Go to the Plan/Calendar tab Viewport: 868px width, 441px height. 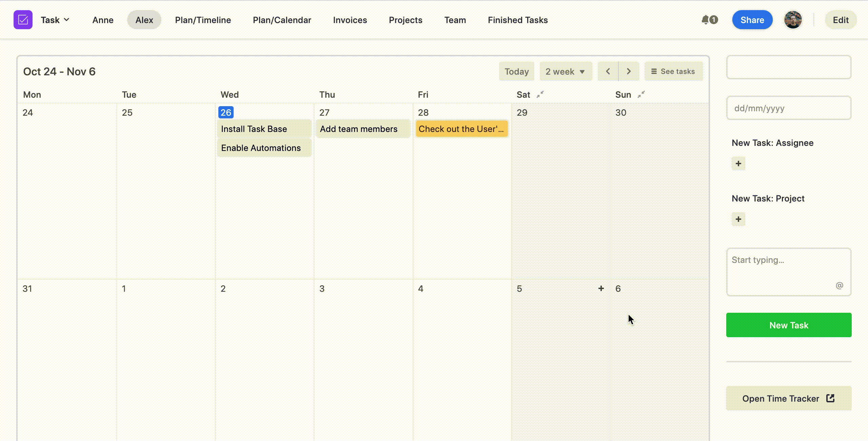point(282,20)
